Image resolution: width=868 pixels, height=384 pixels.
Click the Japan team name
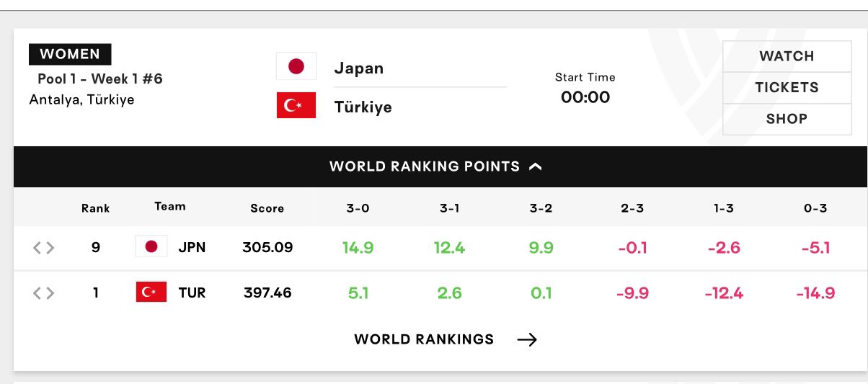pyautogui.click(x=358, y=68)
